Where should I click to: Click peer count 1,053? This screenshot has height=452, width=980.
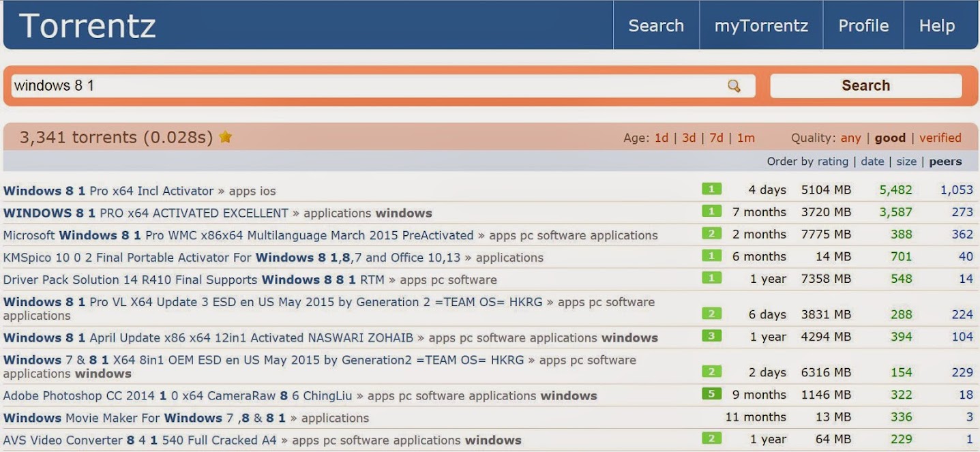click(957, 190)
